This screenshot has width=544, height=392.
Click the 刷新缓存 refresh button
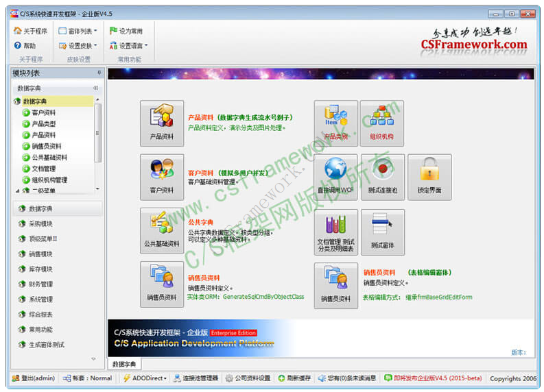(294, 378)
